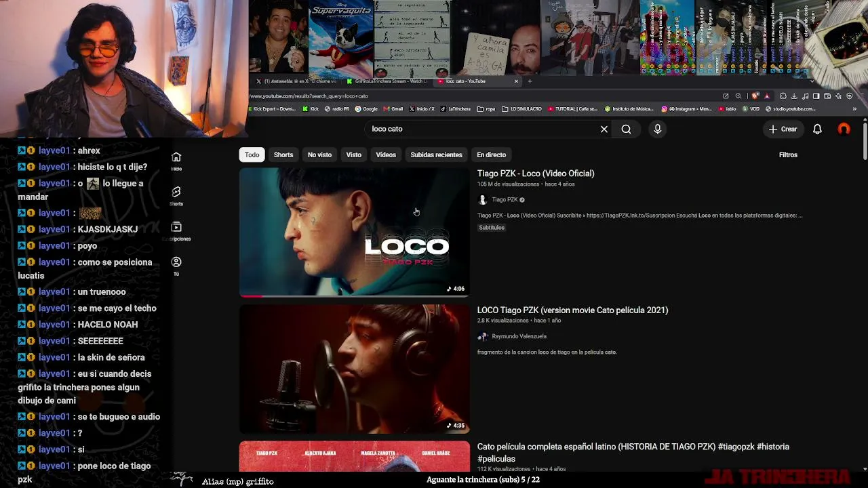Open the Tú section in sidebar
The width and height of the screenshot is (868, 488).
coord(176,266)
